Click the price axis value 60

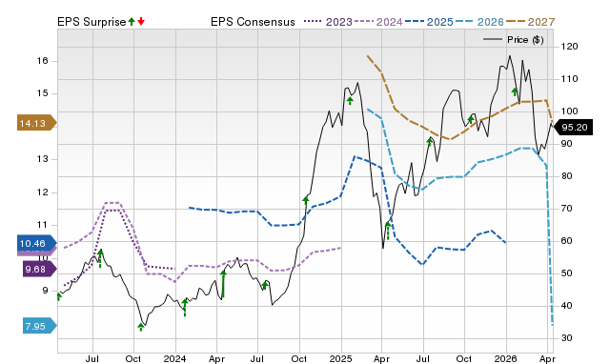coord(567,241)
